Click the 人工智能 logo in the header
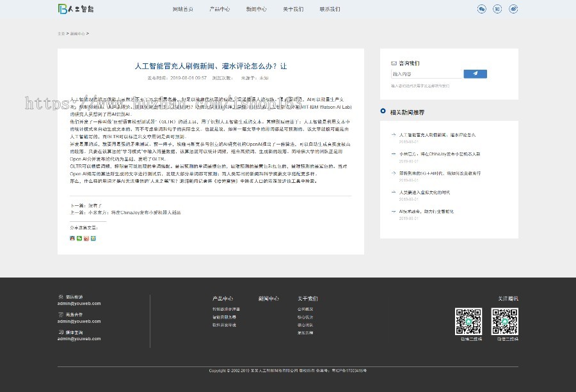 point(76,9)
